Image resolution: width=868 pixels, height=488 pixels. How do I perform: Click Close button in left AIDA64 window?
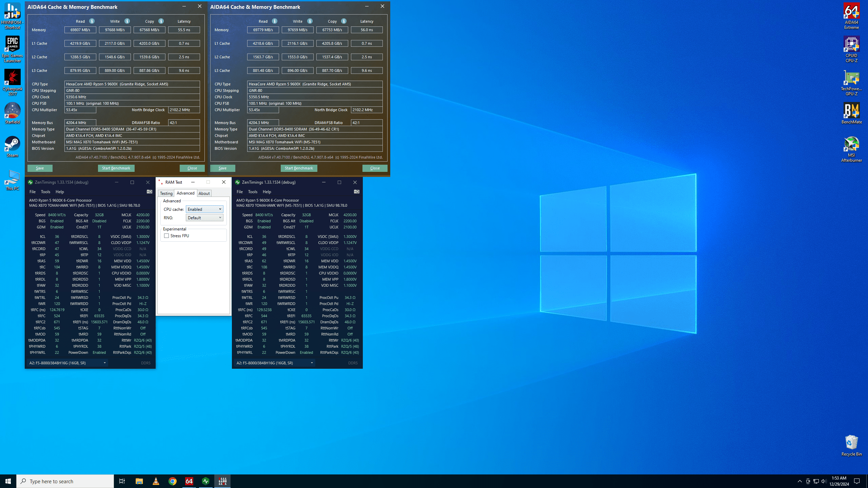click(x=192, y=168)
